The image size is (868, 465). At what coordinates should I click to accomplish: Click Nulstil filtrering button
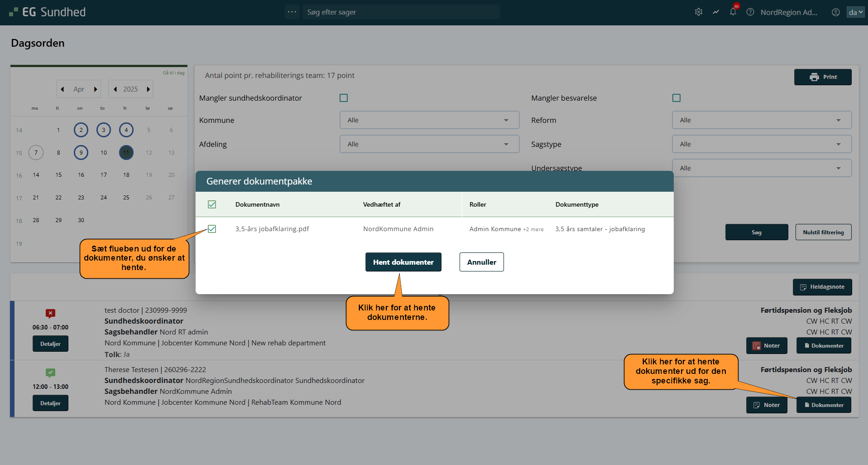point(823,232)
